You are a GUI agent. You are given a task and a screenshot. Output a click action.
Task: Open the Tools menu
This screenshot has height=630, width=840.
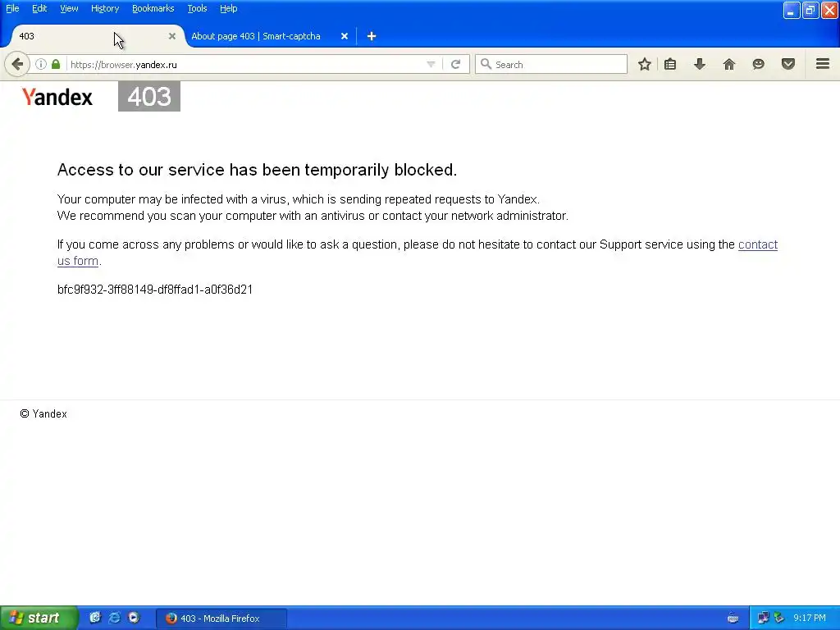click(x=197, y=8)
